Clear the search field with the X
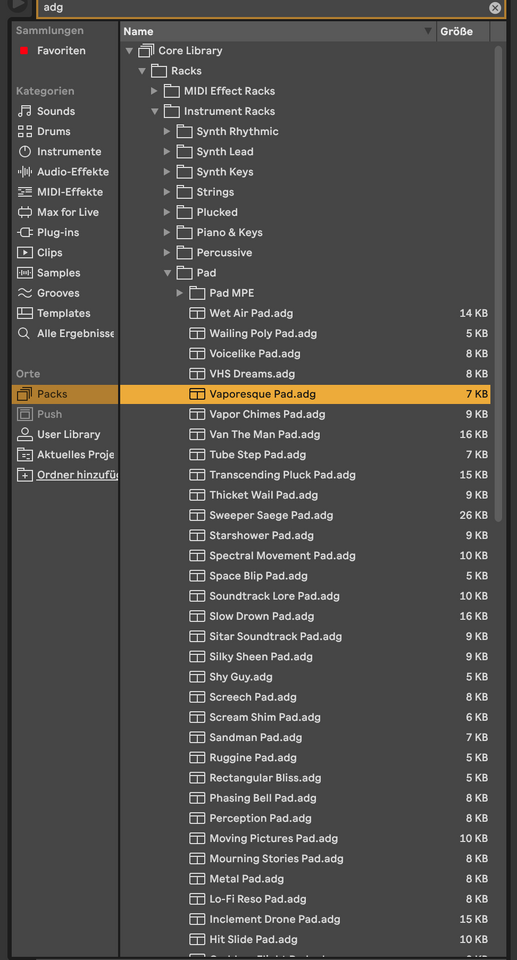The height and width of the screenshot is (960, 517). 495,8
